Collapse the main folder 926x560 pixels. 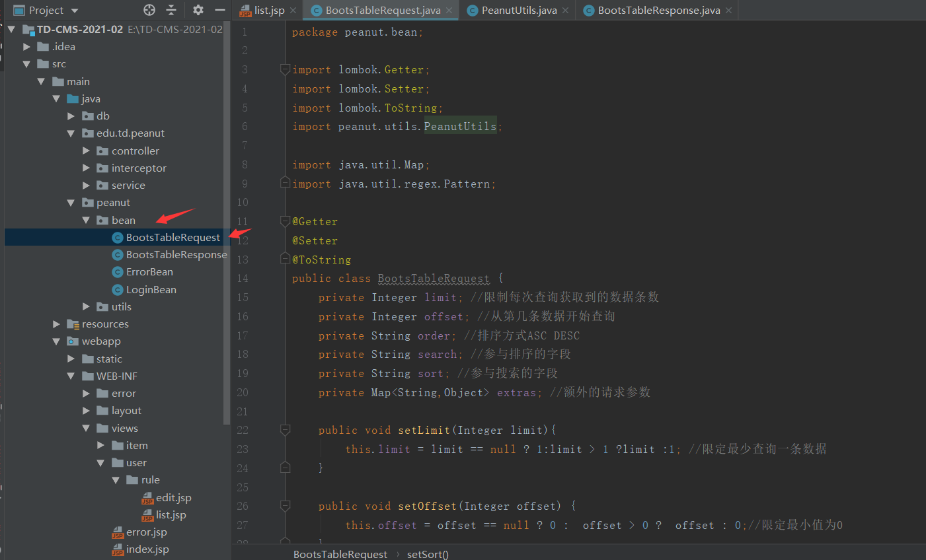[x=41, y=81]
